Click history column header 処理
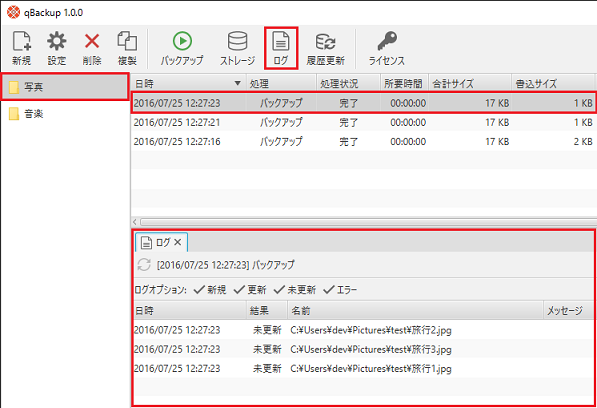This screenshot has width=597, height=408. 281,83
